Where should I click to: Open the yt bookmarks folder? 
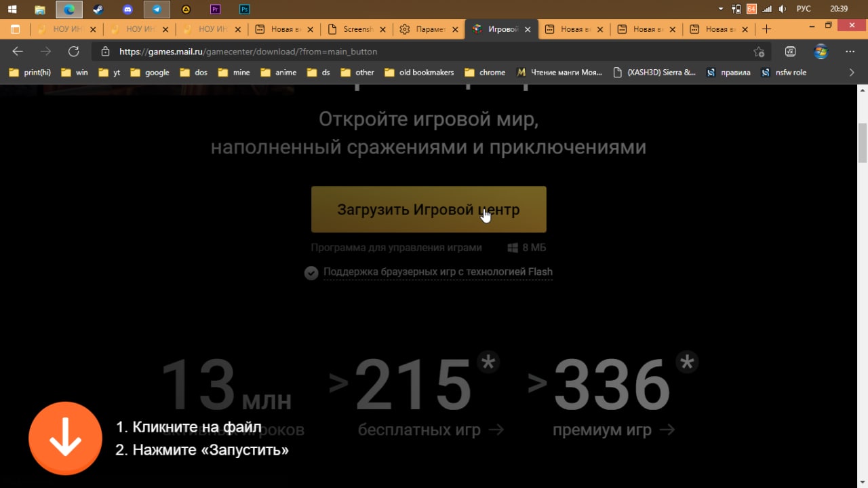[x=109, y=73]
